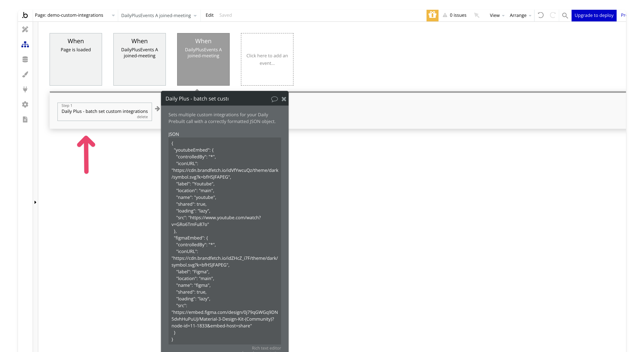Open the Design tab icon in sidebar

point(25,29)
